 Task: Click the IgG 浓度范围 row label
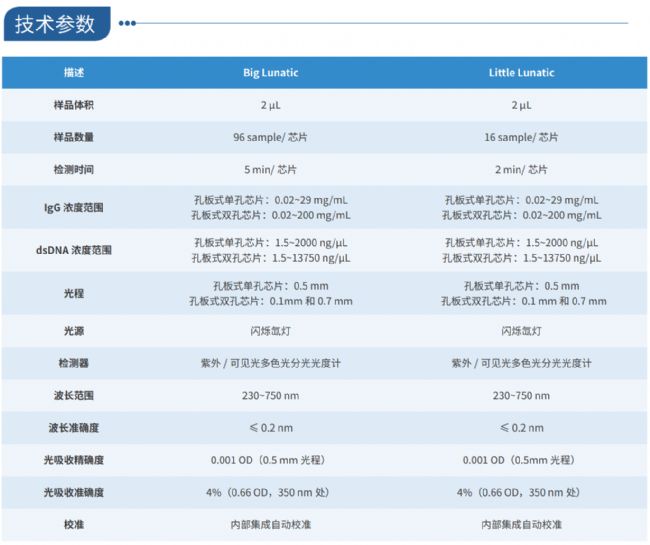click(x=74, y=208)
